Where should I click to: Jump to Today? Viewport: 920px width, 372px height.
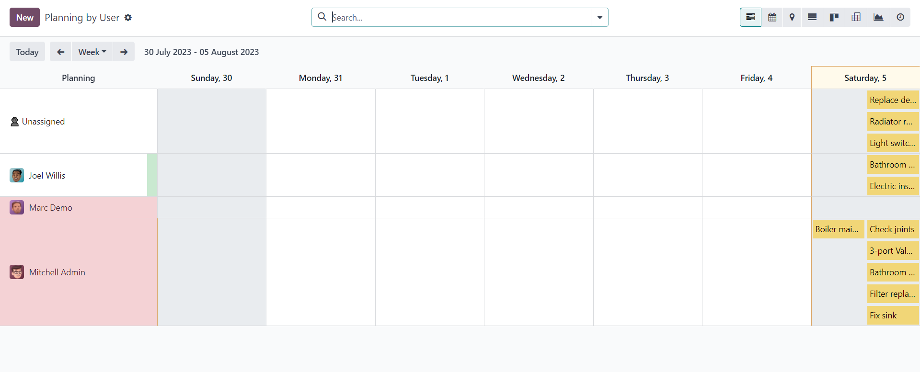click(27, 52)
